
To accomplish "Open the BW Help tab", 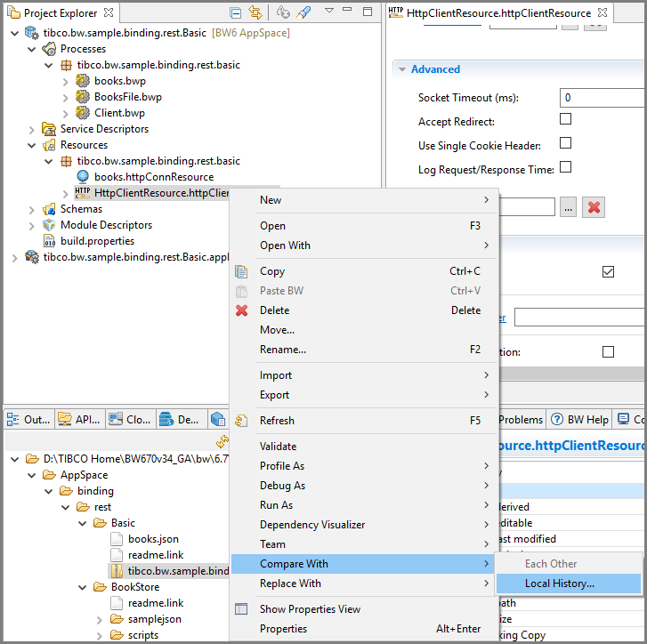I will point(579,419).
